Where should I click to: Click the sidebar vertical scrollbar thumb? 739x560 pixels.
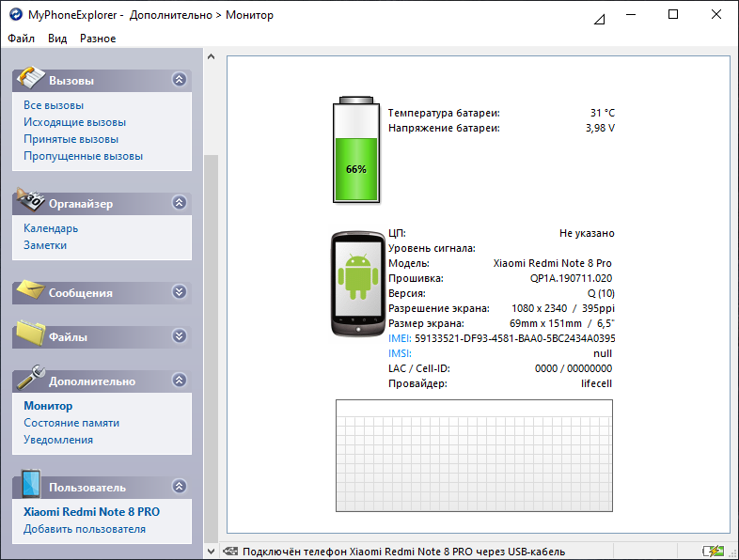coord(212,350)
